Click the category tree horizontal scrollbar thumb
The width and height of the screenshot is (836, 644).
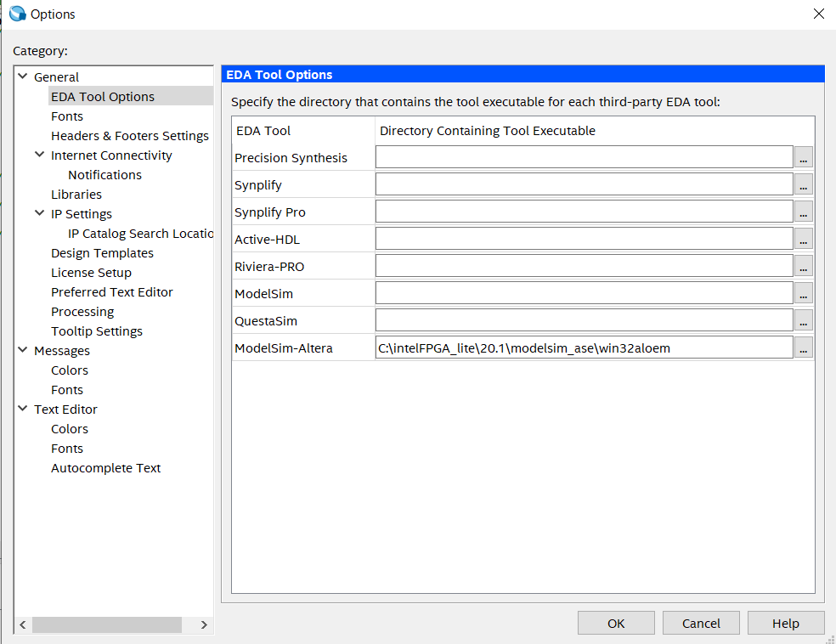(107, 624)
